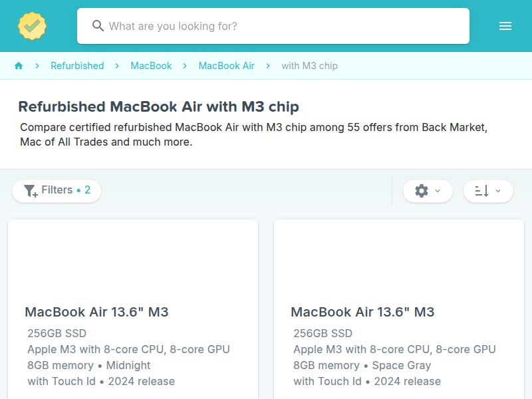Viewport: 532px width, 399px height.
Task: Click the description mentioning 55 offers
Action: pos(254,135)
